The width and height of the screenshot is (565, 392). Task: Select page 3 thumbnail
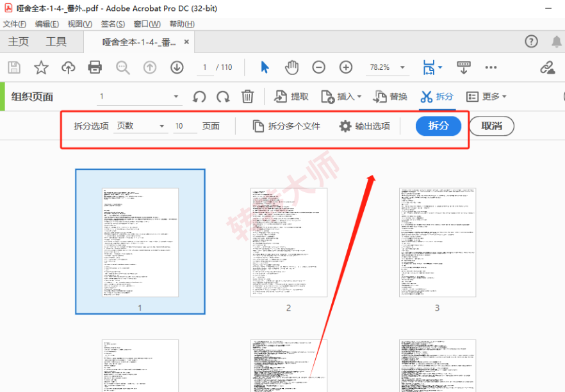[x=438, y=243]
